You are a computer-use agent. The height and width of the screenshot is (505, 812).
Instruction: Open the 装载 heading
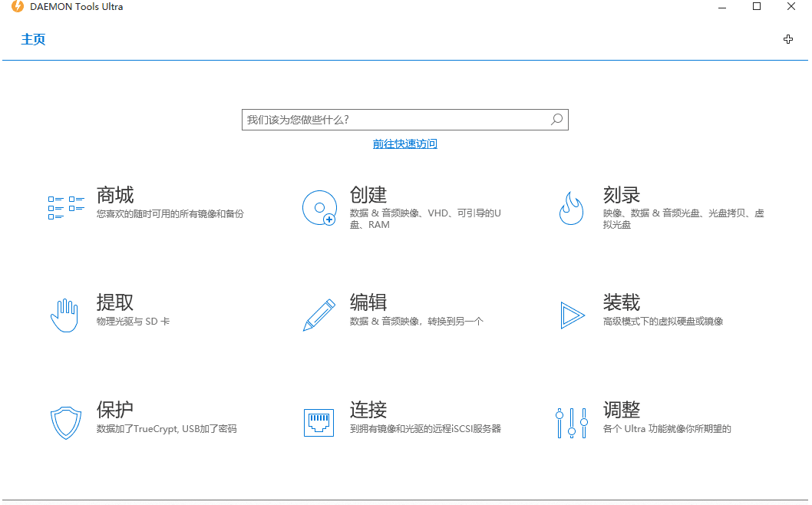pos(622,302)
